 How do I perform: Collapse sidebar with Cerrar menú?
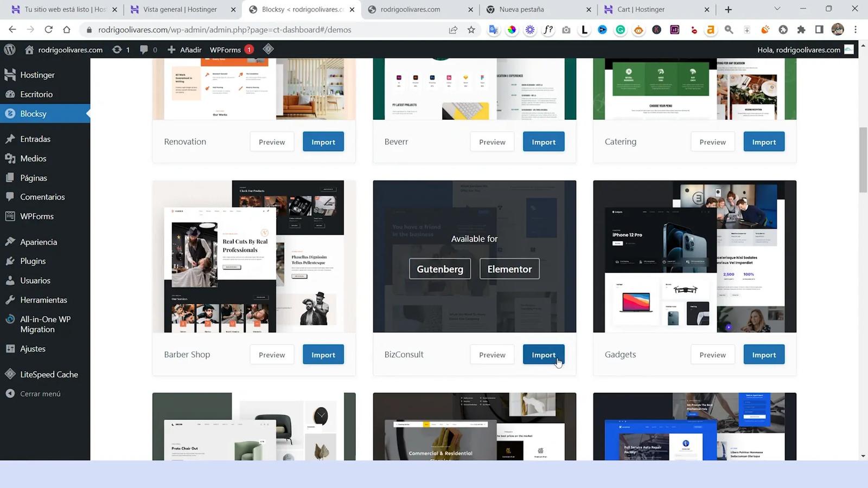(40, 394)
